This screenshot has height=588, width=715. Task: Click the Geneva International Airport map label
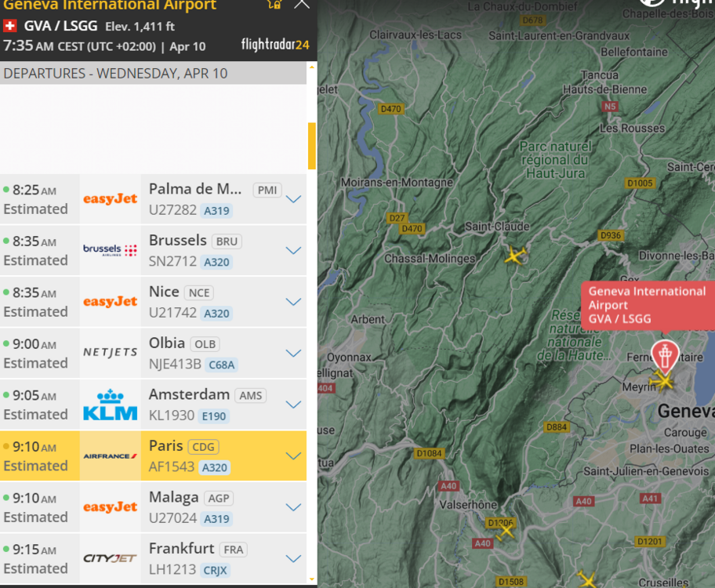click(648, 305)
